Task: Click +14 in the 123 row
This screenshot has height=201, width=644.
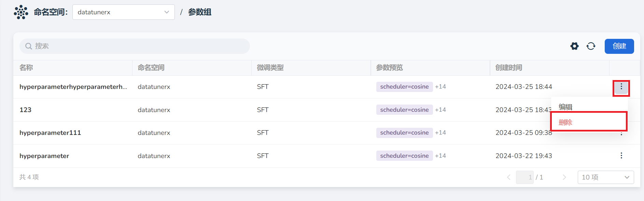Action: point(440,110)
